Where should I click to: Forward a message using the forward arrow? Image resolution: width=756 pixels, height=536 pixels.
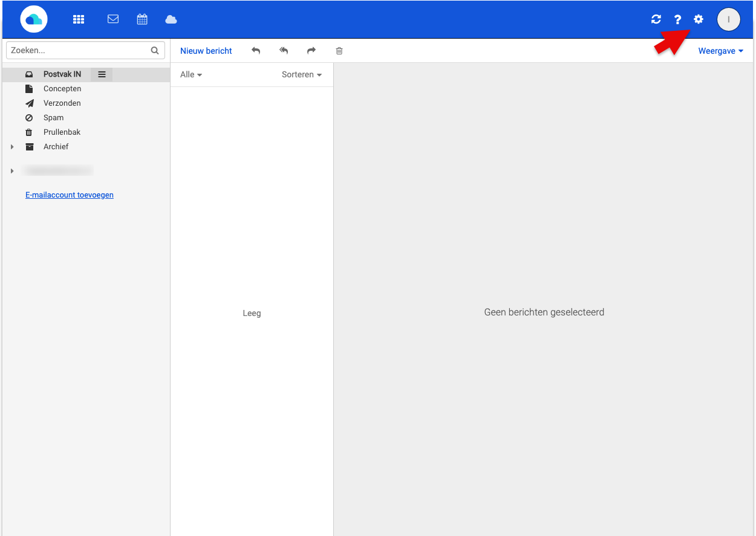tap(311, 51)
